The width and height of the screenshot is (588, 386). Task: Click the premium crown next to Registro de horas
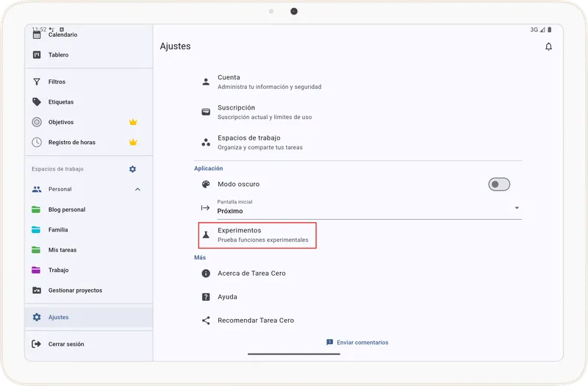point(133,142)
